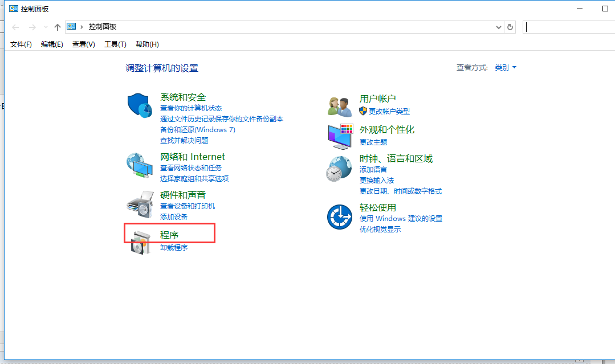The width and height of the screenshot is (615, 364).
Task: Click 查看网络状态和任务 link
Action: click(x=190, y=167)
